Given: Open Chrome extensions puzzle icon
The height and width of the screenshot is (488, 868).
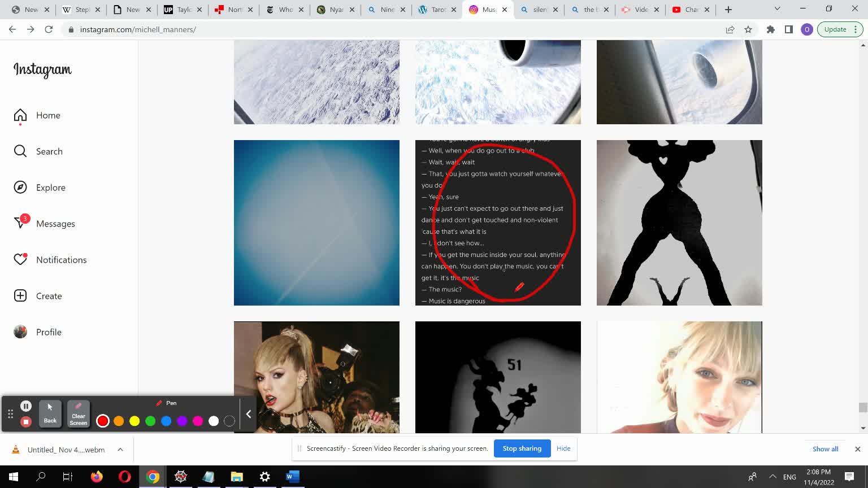Looking at the screenshot, I should tap(771, 29).
